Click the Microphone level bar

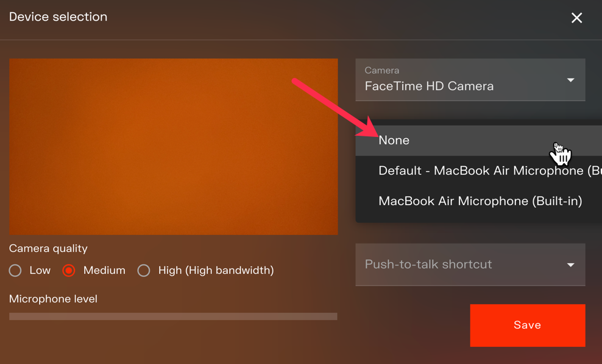(x=173, y=317)
